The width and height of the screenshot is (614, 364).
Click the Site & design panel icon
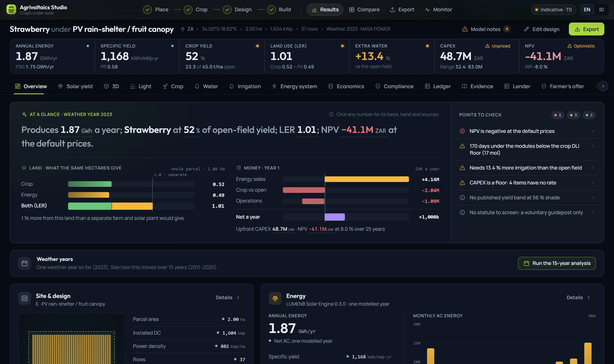click(25, 298)
